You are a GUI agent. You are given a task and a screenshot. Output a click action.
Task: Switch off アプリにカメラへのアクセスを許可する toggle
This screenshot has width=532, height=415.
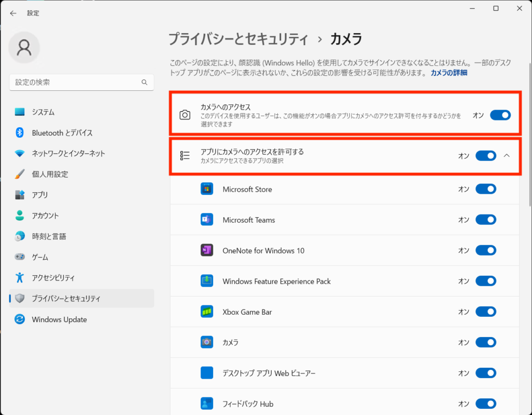tap(486, 155)
